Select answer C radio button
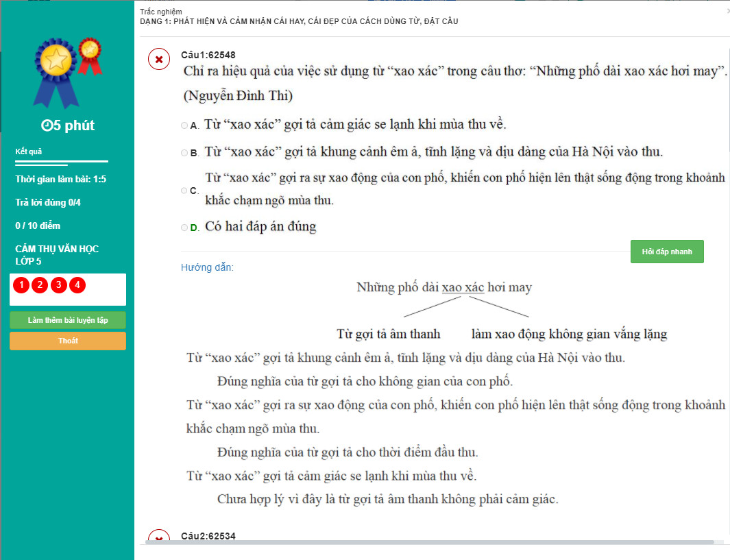This screenshot has width=730, height=560. click(184, 191)
